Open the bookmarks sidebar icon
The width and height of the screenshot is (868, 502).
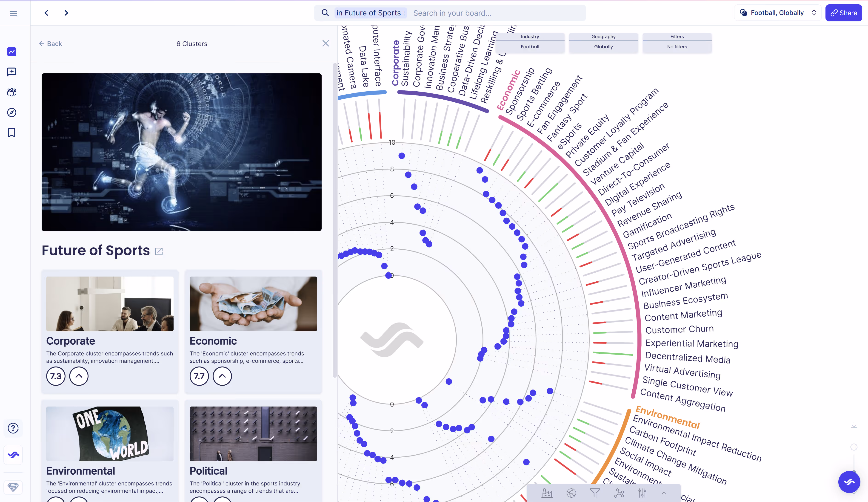point(12,133)
